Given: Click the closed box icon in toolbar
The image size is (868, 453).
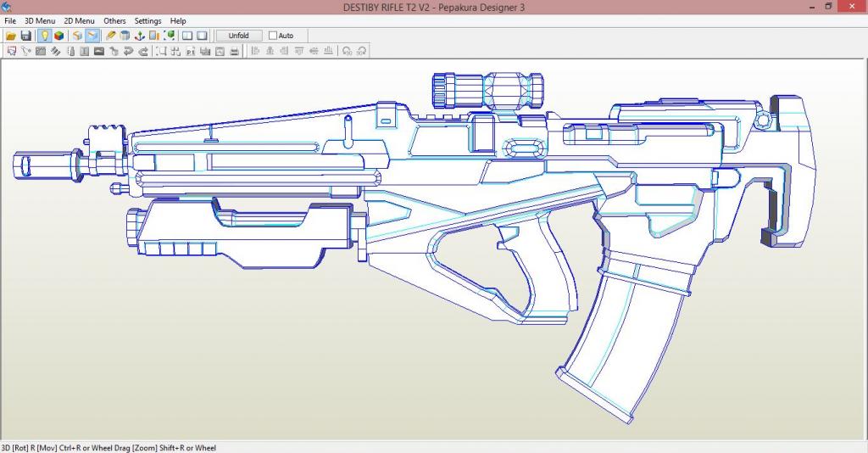Looking at the screenshot, I should (77, 36).
